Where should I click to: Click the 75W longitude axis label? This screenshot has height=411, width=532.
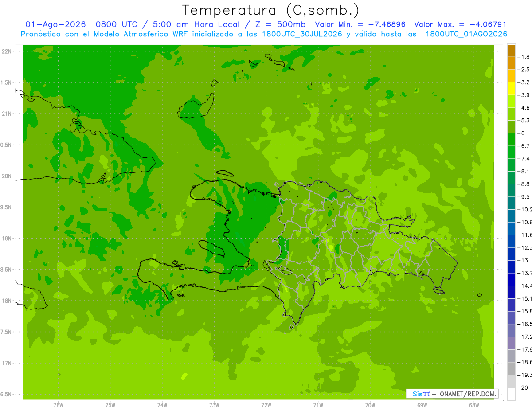(110, 405)
